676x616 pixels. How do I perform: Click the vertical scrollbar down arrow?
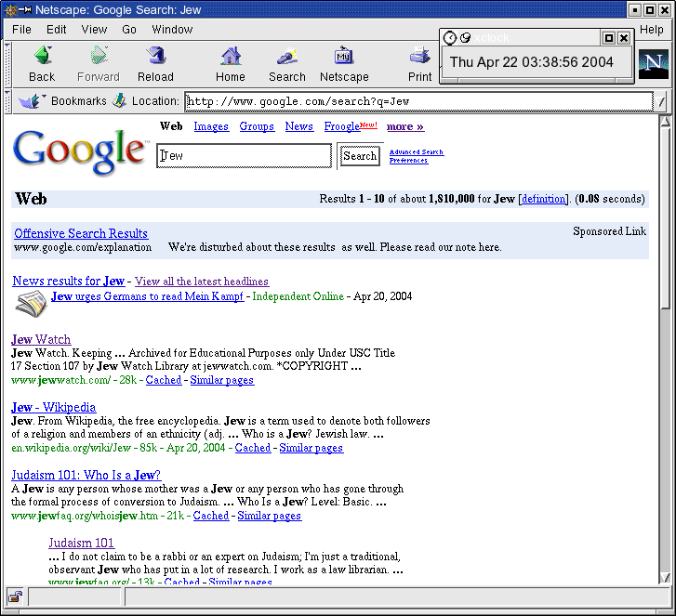665,578
